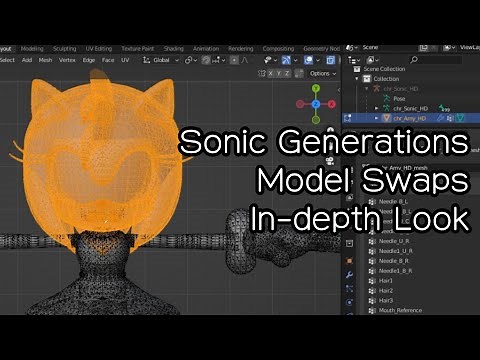Screen dimensions: 480x360
Task: Open the Options dropdown
Action: coord(323,73)
